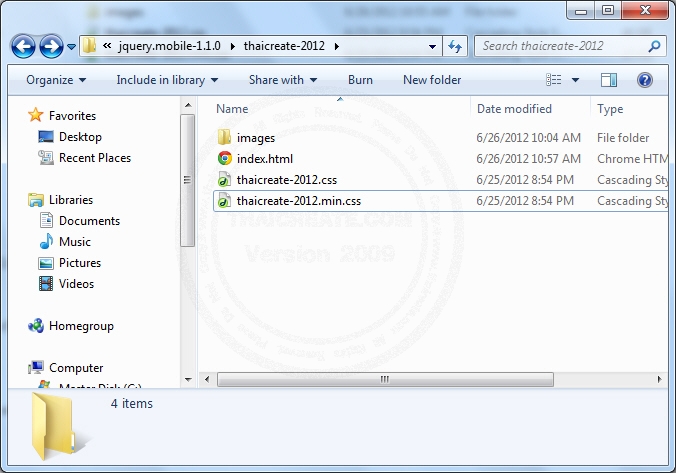Select thaicreate-2012.min.css file name
Screen dimensions: 676x473
(x=299, y=201)
